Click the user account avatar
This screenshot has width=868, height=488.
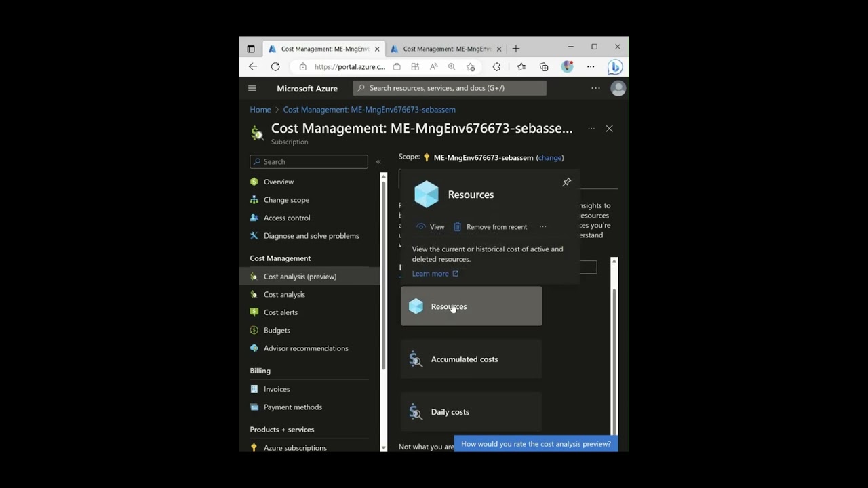(x=618, y=88)
